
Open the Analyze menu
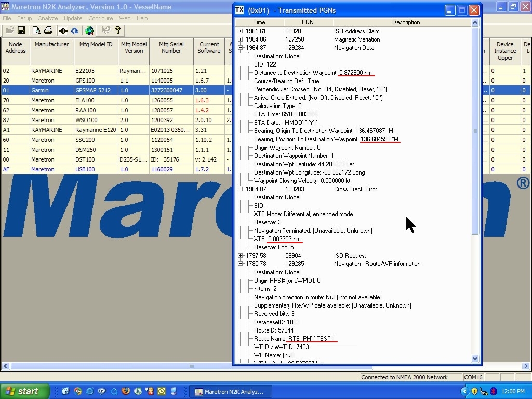point(48,18)
